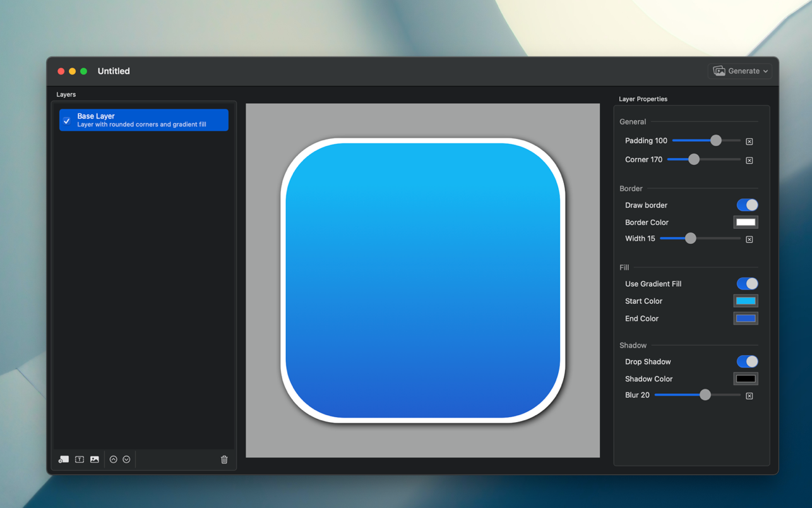
Task: Click the icon preview canvas
Action: click(422, 281)
